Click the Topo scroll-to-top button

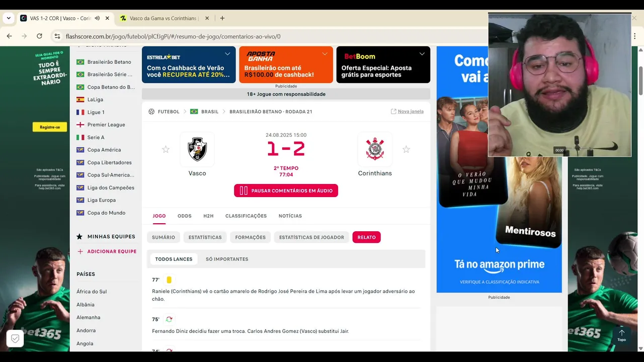[621, 335]
